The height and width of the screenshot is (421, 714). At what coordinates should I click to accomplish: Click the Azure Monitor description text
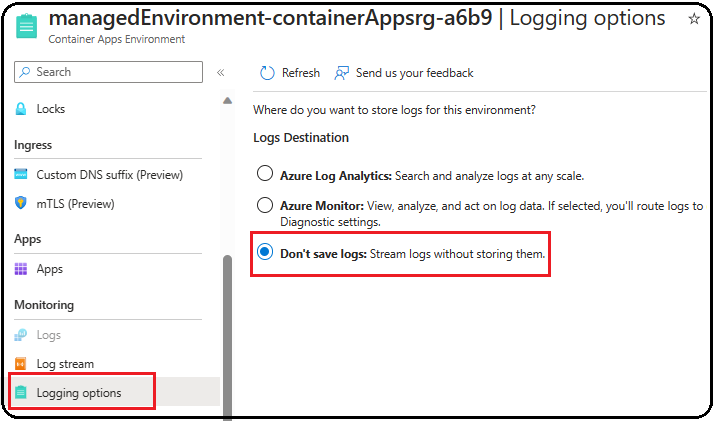[x=492, y=214]
